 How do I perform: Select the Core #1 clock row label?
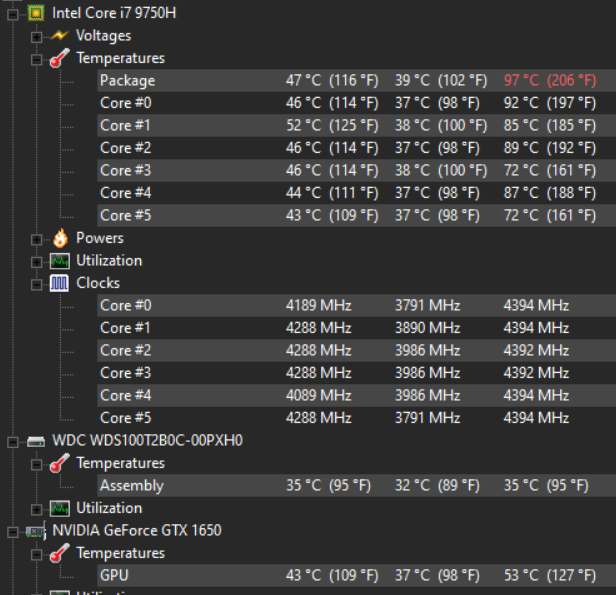(125, 328)
